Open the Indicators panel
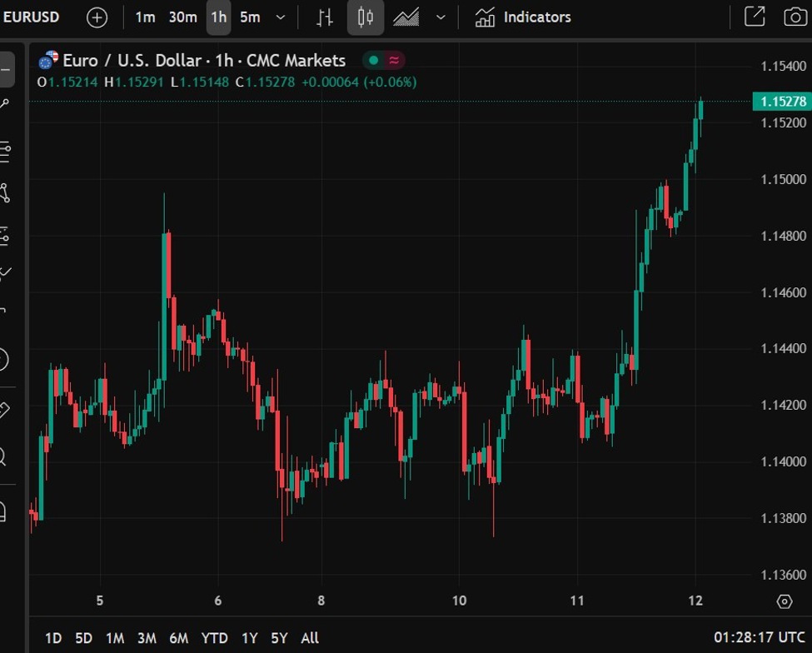This screenshot has width=812, height=653. (523, 17)
